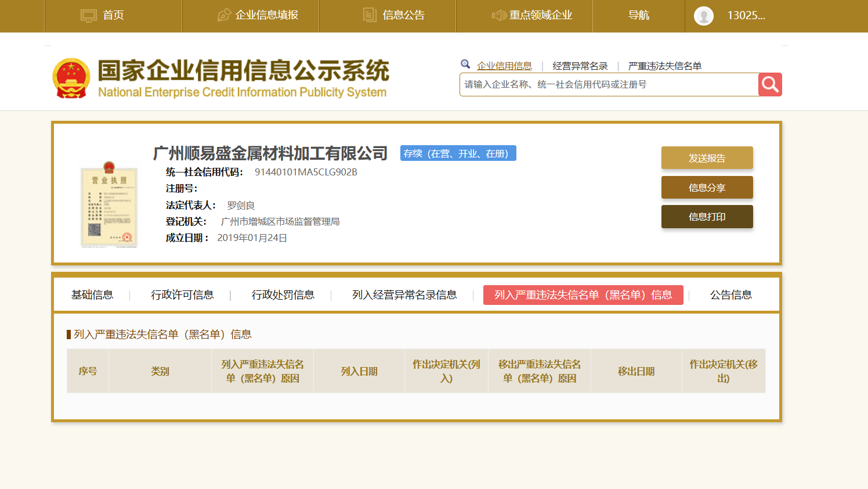Switch to the 行政许可信息 tab

(182, 295)
